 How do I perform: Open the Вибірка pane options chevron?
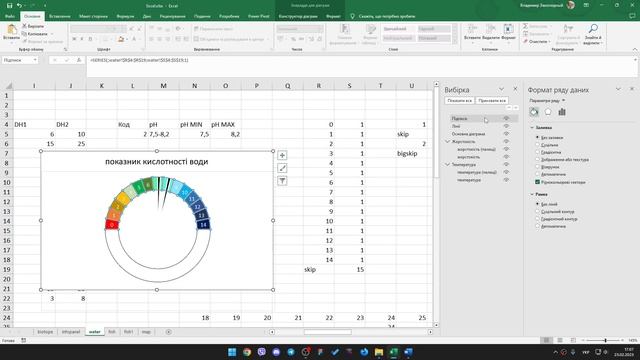[x=501, y=89]
